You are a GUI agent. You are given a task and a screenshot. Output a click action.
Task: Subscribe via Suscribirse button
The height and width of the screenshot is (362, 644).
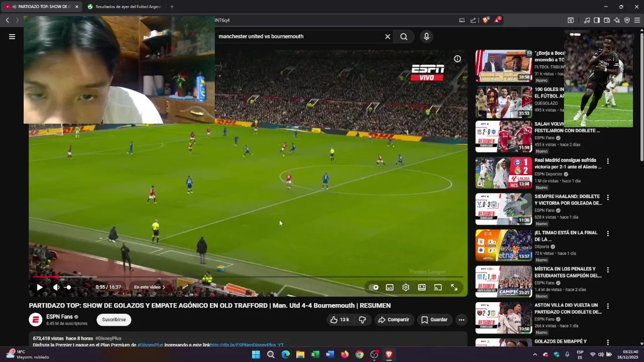pyautogui.click(x=114, y=319)
